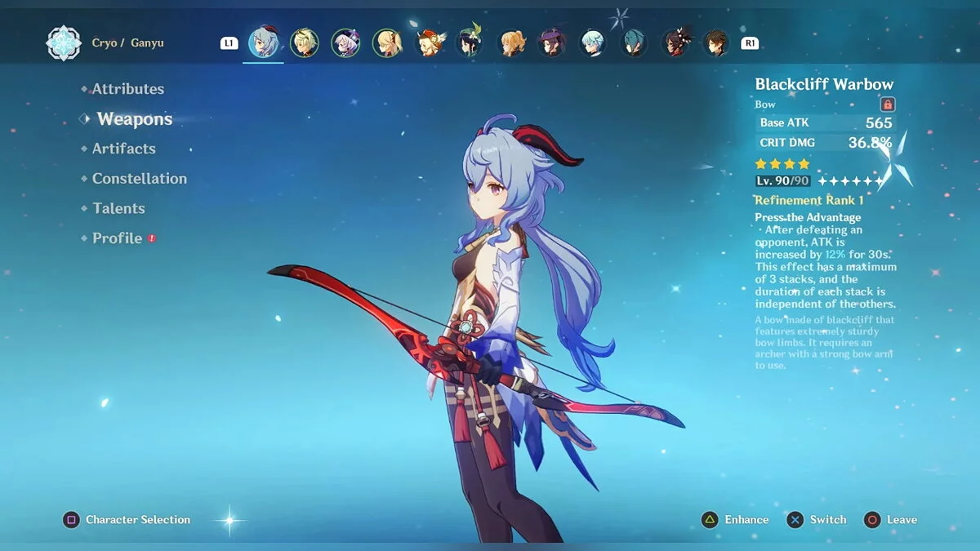Click the L1 previous-character button
Screen dimensions: 980x551
pos(229,43)
